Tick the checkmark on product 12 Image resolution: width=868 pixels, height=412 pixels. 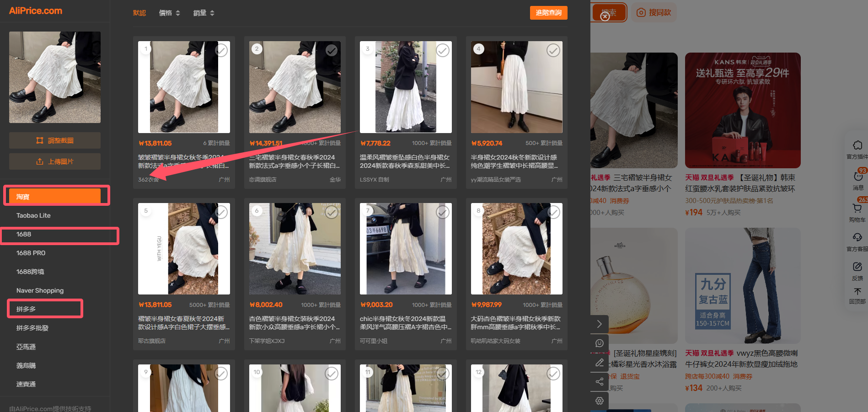(x=553, y=374)
